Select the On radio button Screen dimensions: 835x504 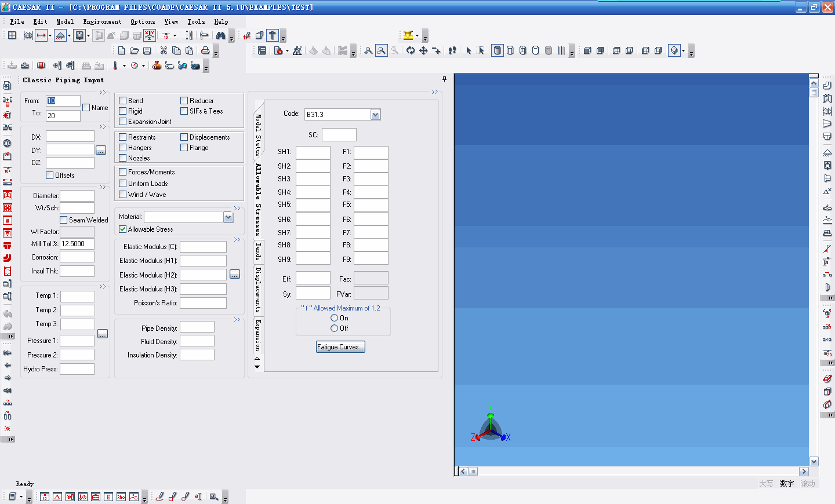[335, 318]
